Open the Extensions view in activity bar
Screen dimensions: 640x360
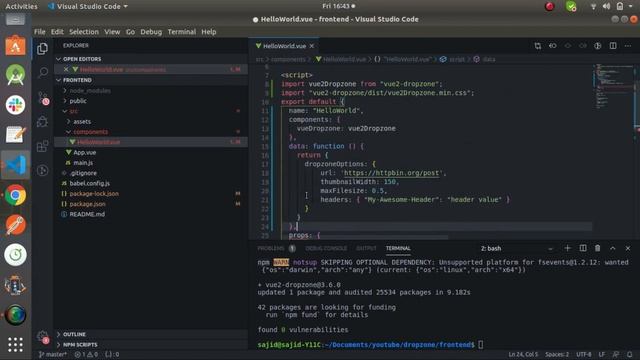click(x=42, y=146)
